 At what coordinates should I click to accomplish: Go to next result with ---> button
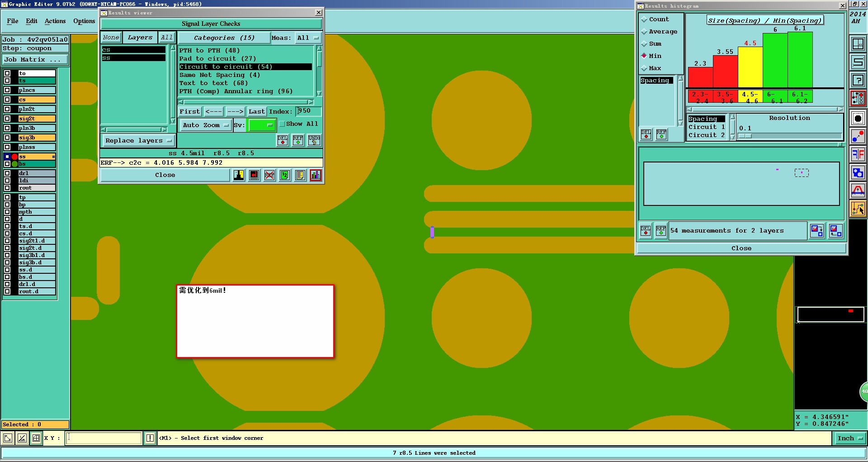click(235, 112)
